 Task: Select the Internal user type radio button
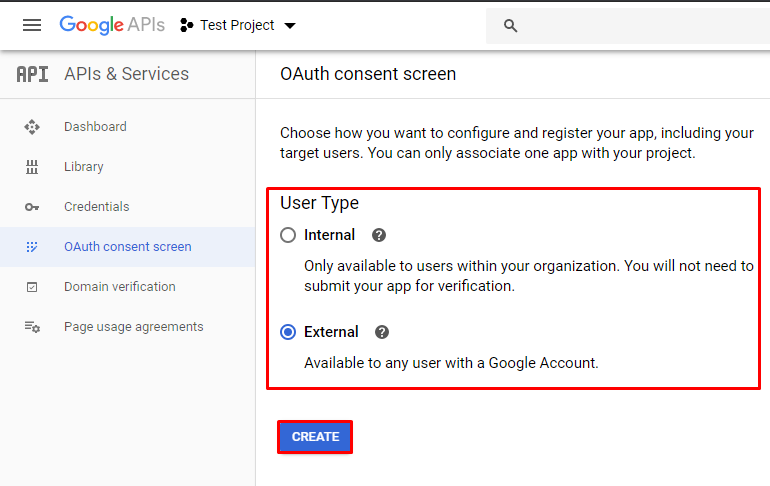coord(288,235)
